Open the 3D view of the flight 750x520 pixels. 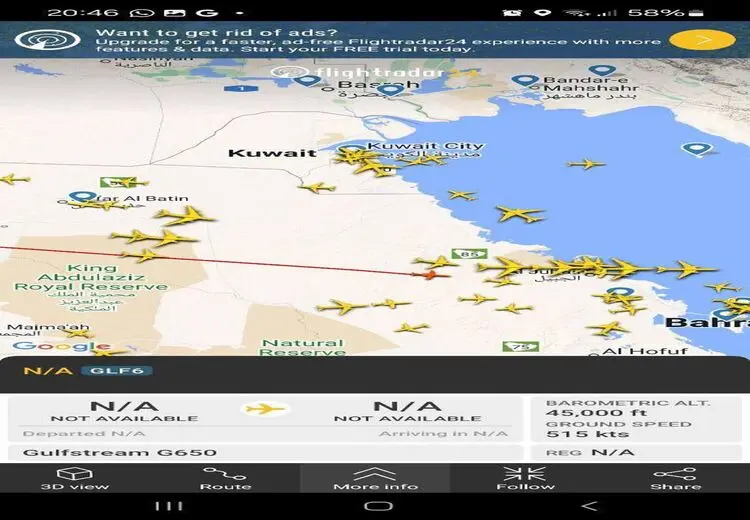[75, 478]
